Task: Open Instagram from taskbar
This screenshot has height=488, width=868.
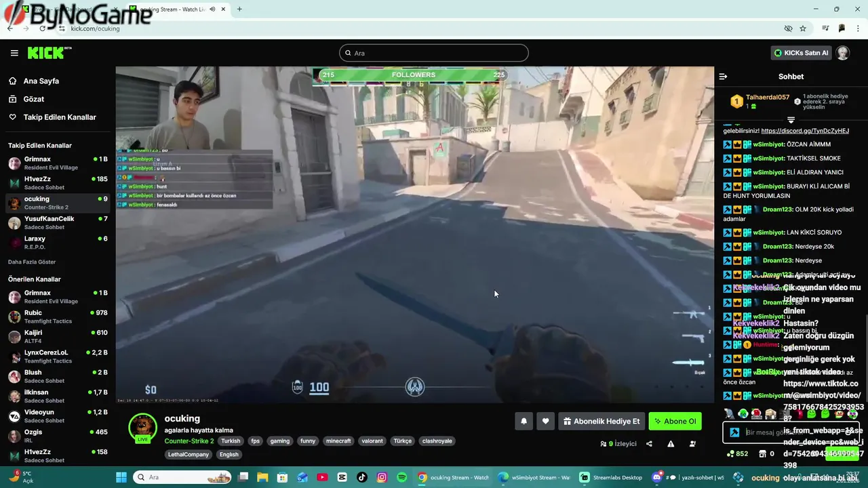Action: 382,477
